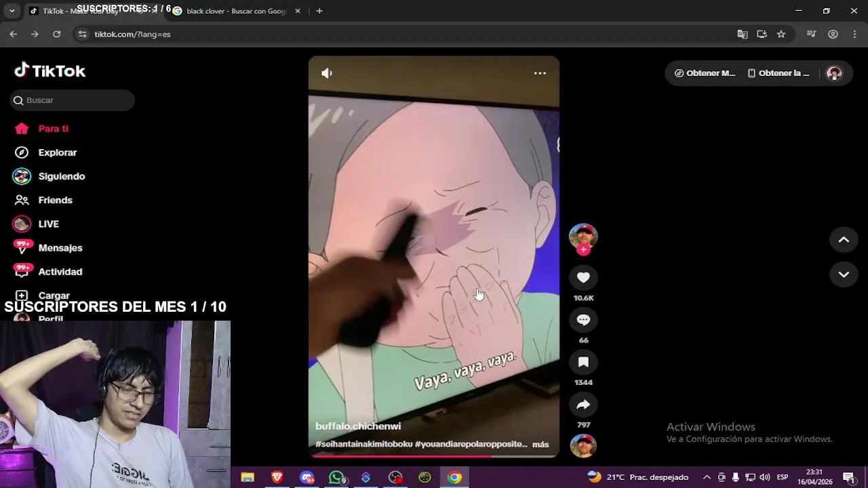Click the #seihantainakimitoboku hashtag
868x488 pixels.
(363, 444)
